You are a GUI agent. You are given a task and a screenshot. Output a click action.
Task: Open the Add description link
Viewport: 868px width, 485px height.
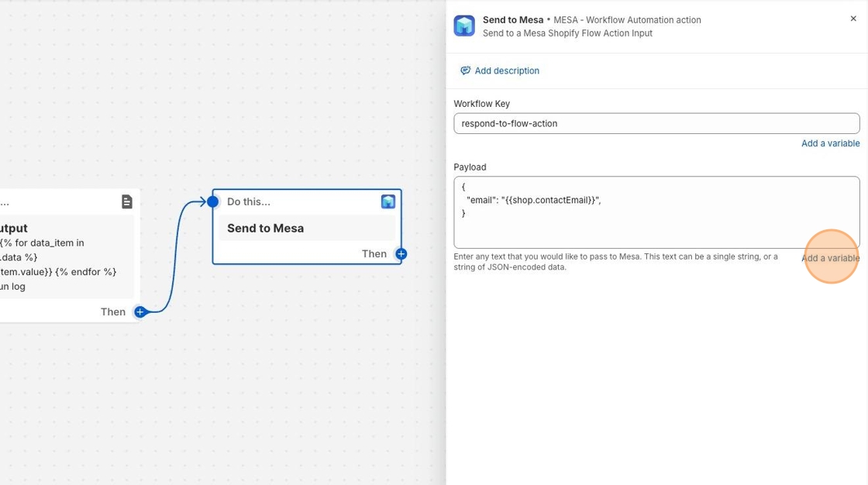click(x=507, y=71)
